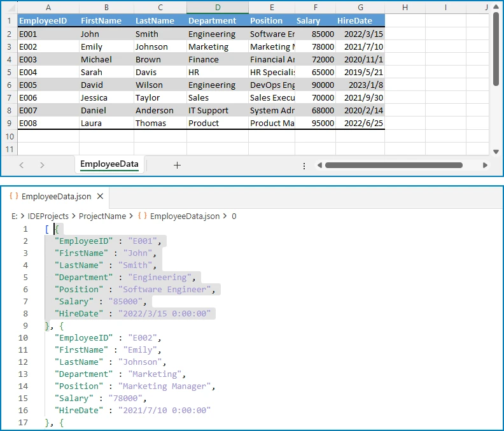The height and width of the screenshot is (431, 504).
Task: Open E: drive breadcrumb
Action: click(x=15, y=216)
